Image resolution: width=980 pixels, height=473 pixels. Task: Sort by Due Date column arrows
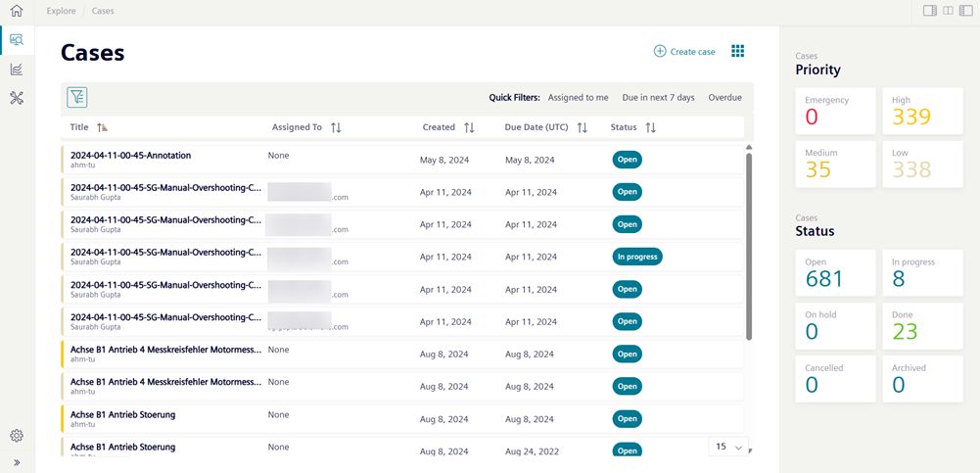pyautogui.click(x=582, y=127)
